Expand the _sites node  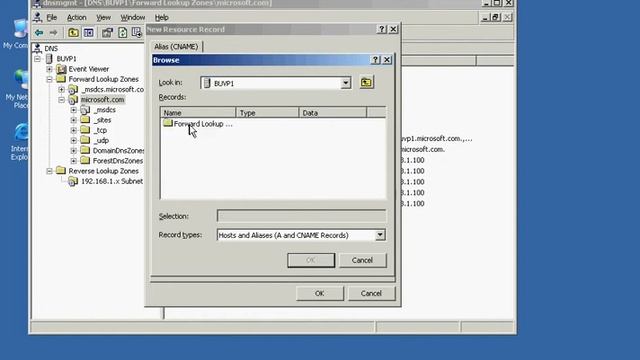click(x=73, y=120)
